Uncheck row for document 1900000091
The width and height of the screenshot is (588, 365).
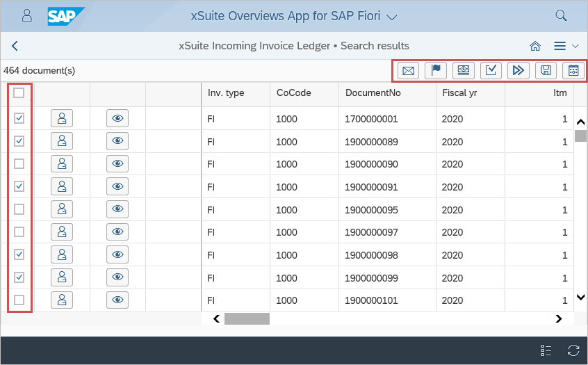pyautogui.click(x=19, y=186)
